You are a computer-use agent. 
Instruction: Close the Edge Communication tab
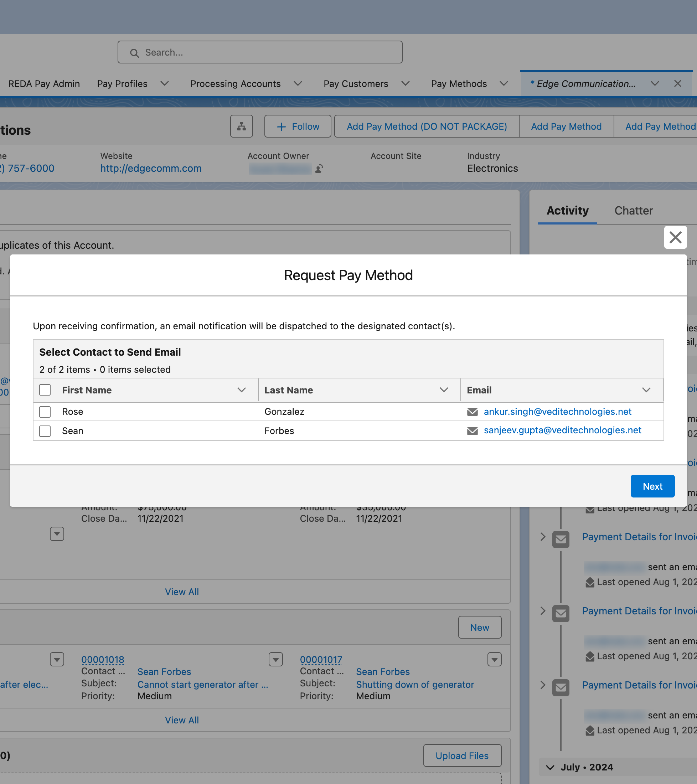pos(677,84)
